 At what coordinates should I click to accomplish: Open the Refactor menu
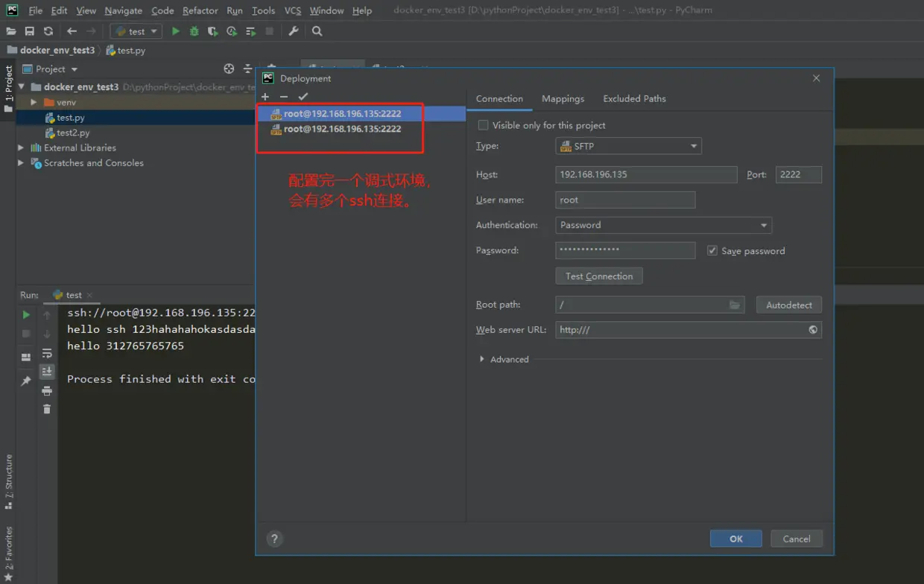pyautogui.click(x=200, y=10)
